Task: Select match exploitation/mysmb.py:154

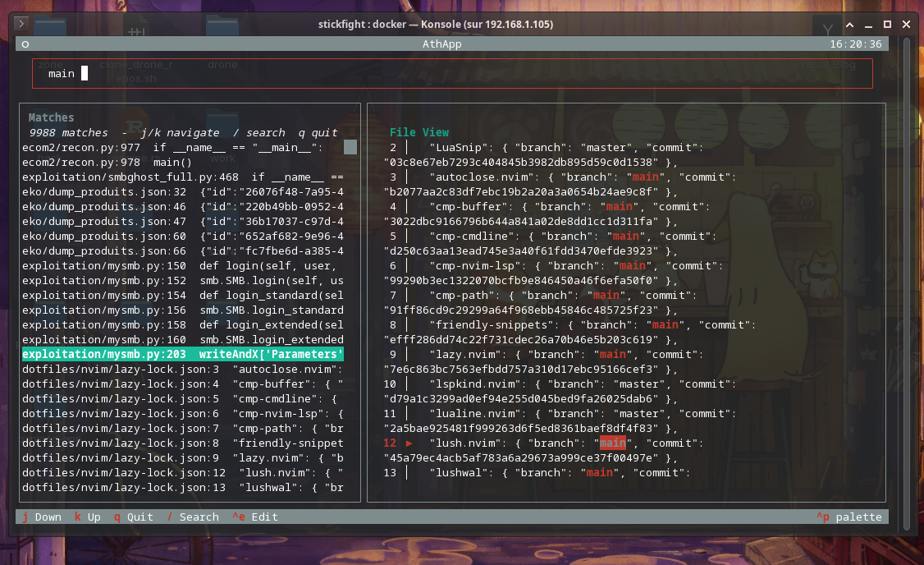Action: (x=183, y=295)
